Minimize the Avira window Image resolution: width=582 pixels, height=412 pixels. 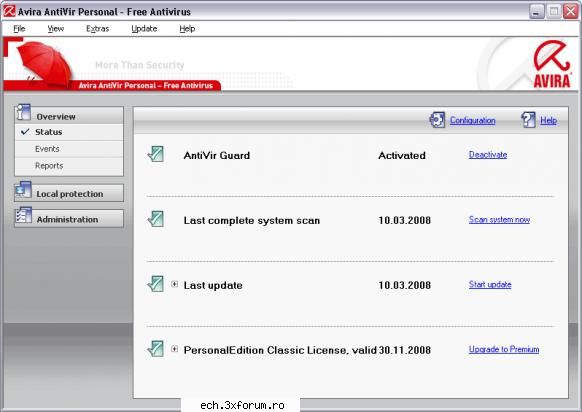click(536, 12)
